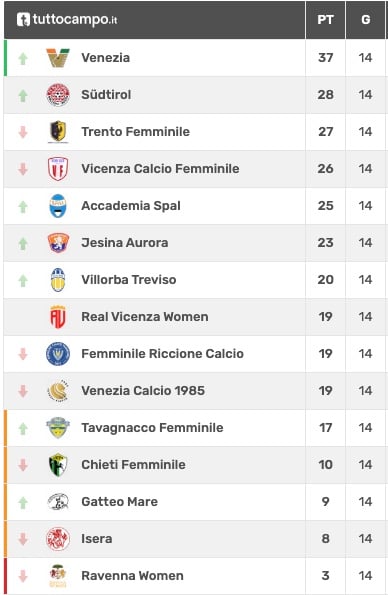Click the green up arrow beside Venezia
This screenshot has width=388, height=595.
coord(23,58)
